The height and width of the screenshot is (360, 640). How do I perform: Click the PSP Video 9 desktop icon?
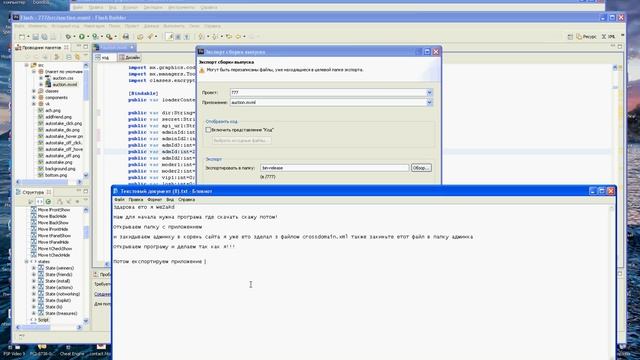pos(15,351)
